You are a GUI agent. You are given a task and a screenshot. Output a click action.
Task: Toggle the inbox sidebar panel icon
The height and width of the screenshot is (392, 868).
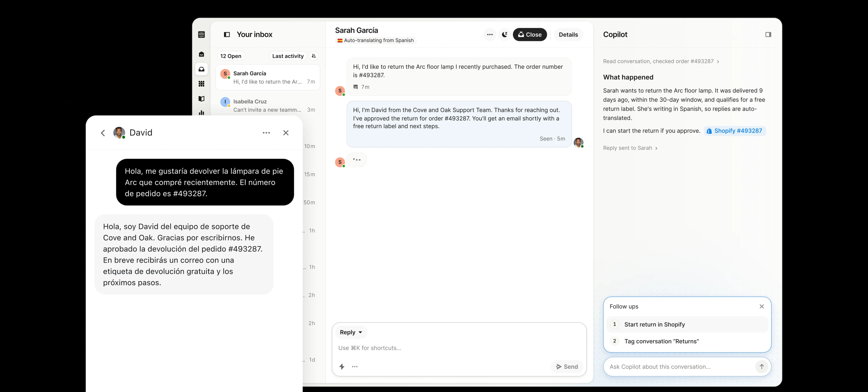pyautogui.click(x=227, y=34)
